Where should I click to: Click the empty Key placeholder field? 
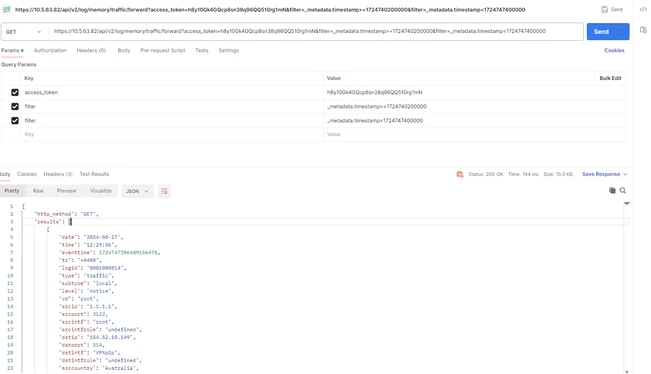[171, 134]
